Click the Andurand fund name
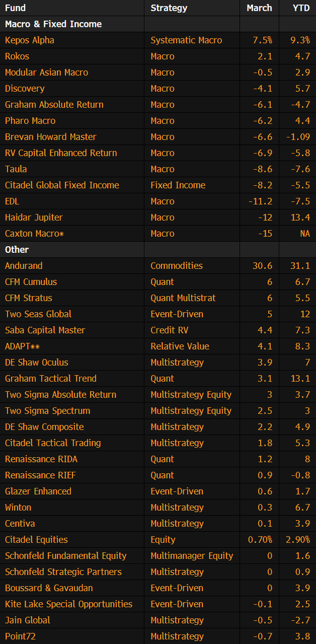This screenshot has width=316, height=644. click(24, 266)
